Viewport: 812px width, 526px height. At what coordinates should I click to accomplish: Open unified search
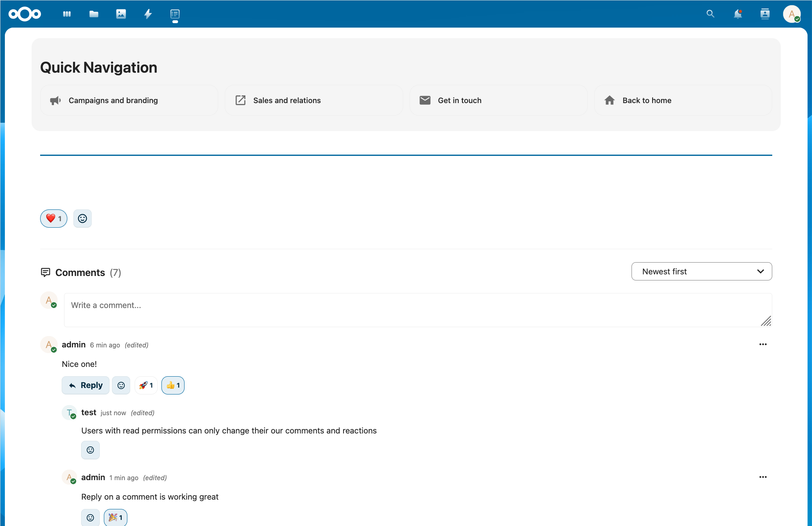710,14
